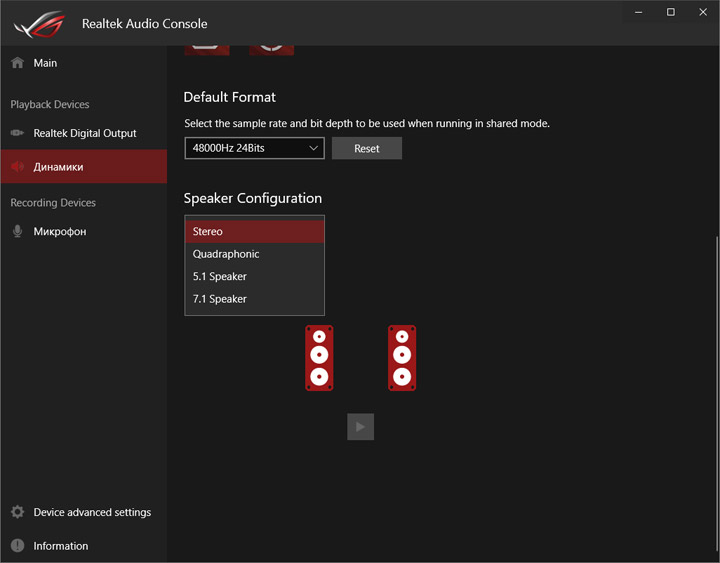The width and height of the screenshot is (720, 563).
Task: Click the Realtek Digital Output device icon
Action: 17,133
